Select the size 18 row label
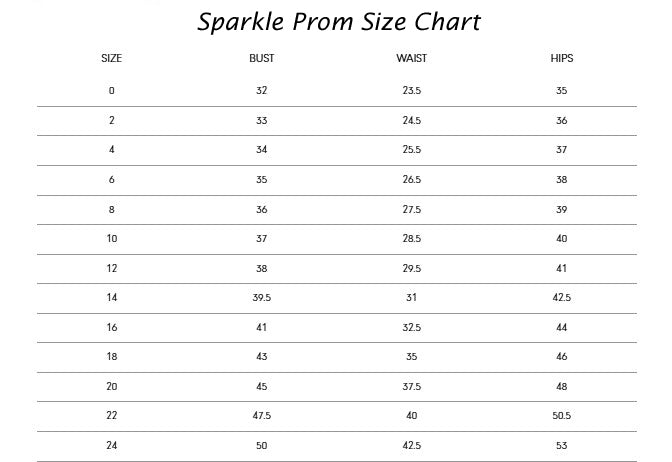This screenshot has height=462, width=672. 112,357
